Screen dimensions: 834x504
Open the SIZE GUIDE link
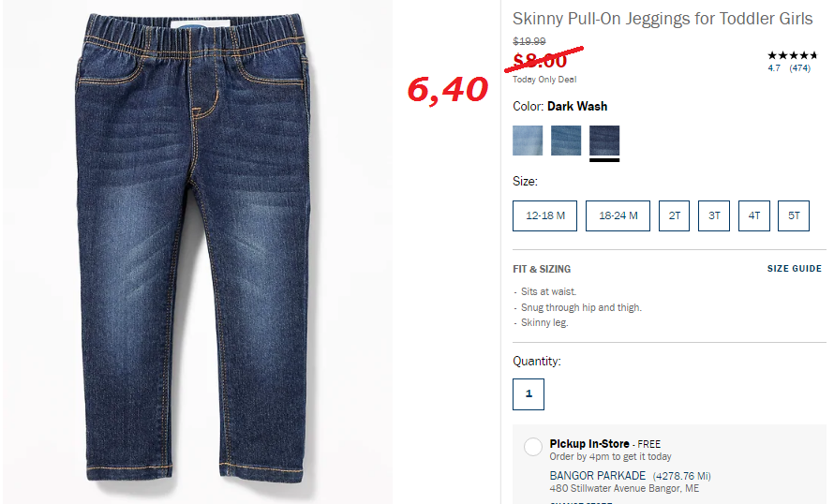pyautogui.click(x=794, y=269)
